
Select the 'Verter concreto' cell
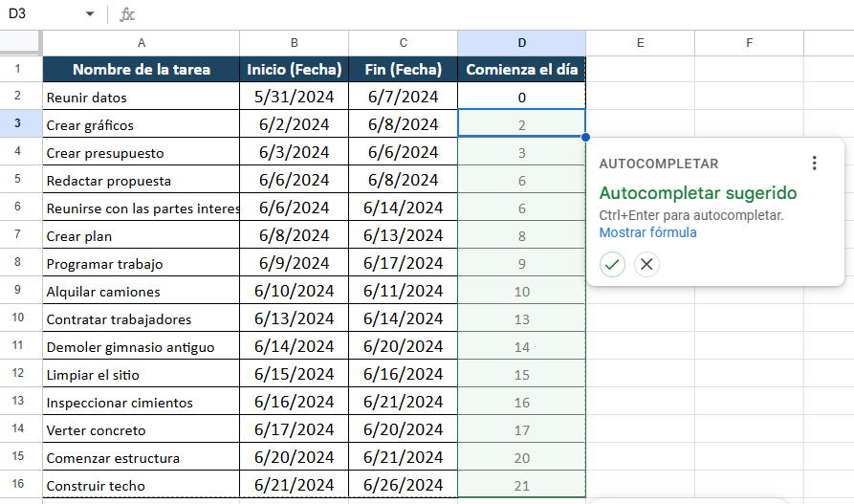click(x=142, y=430)
